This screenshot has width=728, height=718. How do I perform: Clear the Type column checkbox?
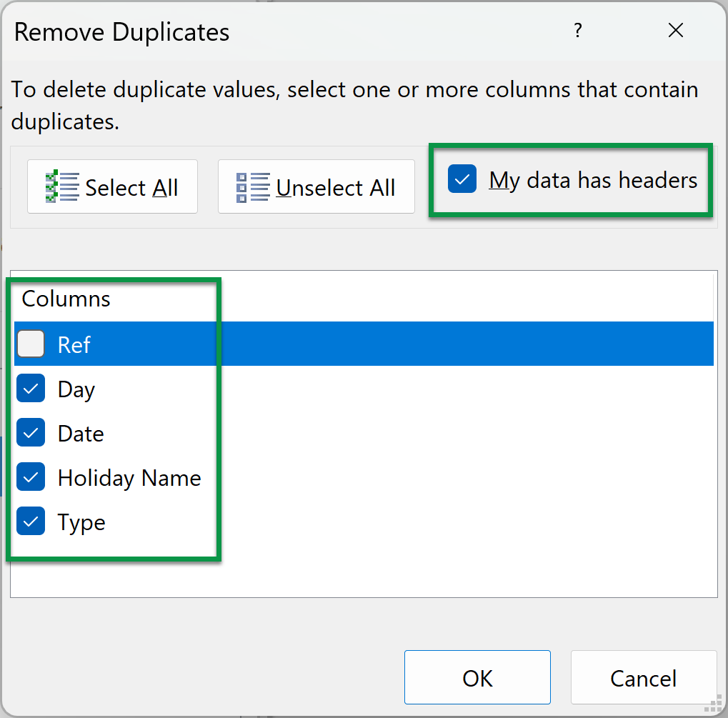(31, 522)
